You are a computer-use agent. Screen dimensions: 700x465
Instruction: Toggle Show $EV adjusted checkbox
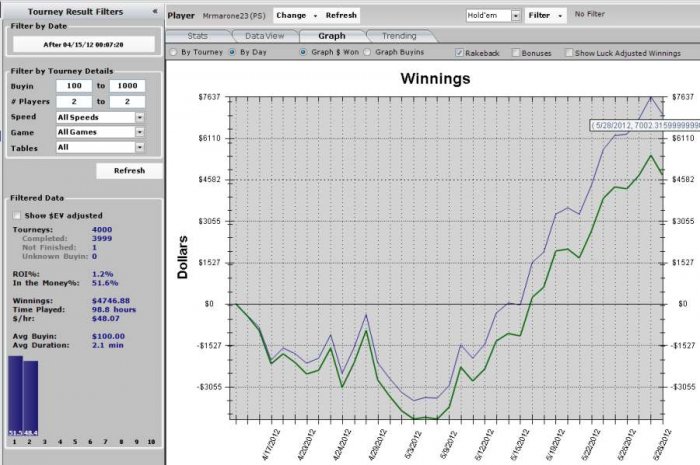click(x=16, y=215)
